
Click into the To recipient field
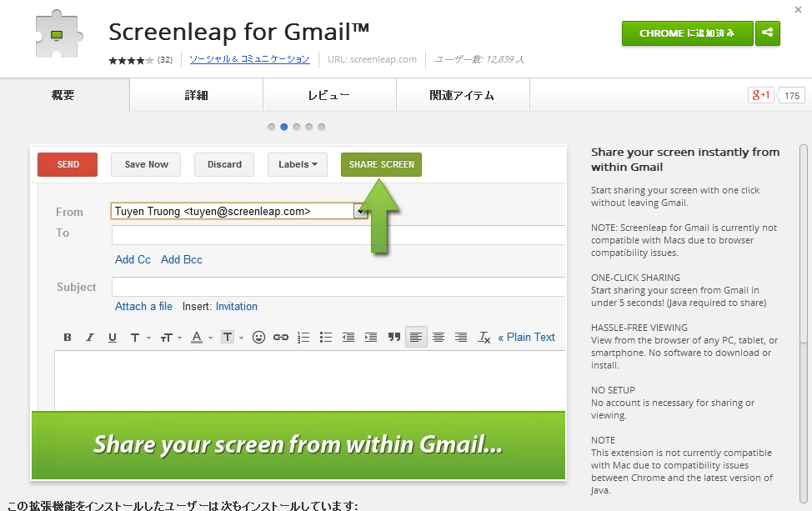coord(338,234)
